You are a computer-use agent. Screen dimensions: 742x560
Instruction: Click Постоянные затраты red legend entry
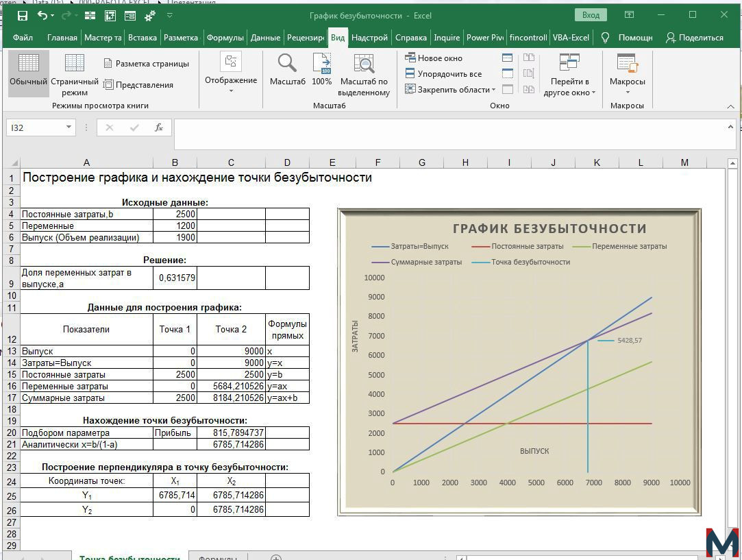518,246
